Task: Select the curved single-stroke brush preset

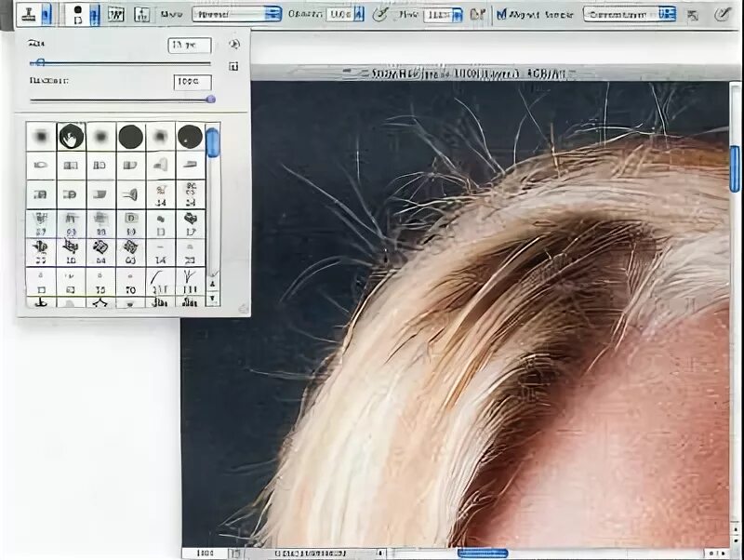Action: pos(160,281)
